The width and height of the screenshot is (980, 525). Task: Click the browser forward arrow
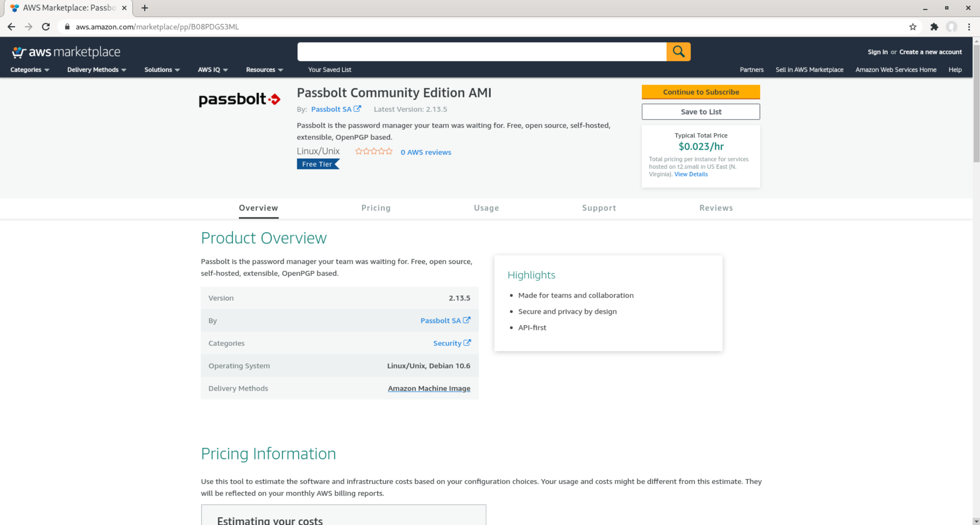click(28, 27)
